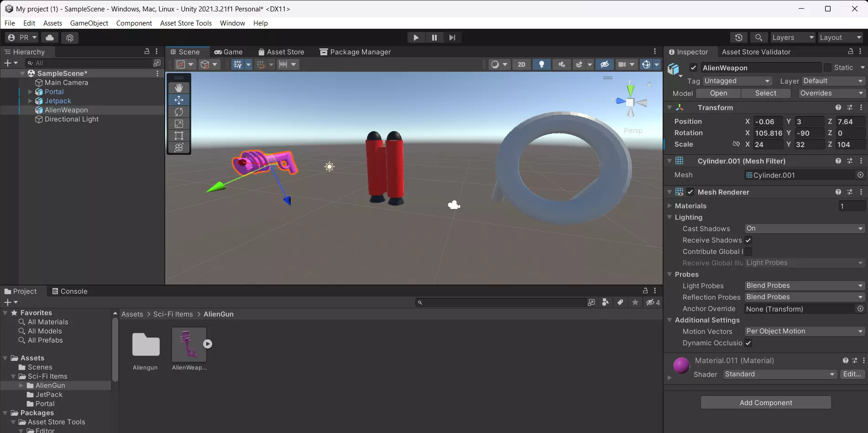Viewport: 868px width, 433px height.
Task: Click the Step frame button
Action: [452, 37]
